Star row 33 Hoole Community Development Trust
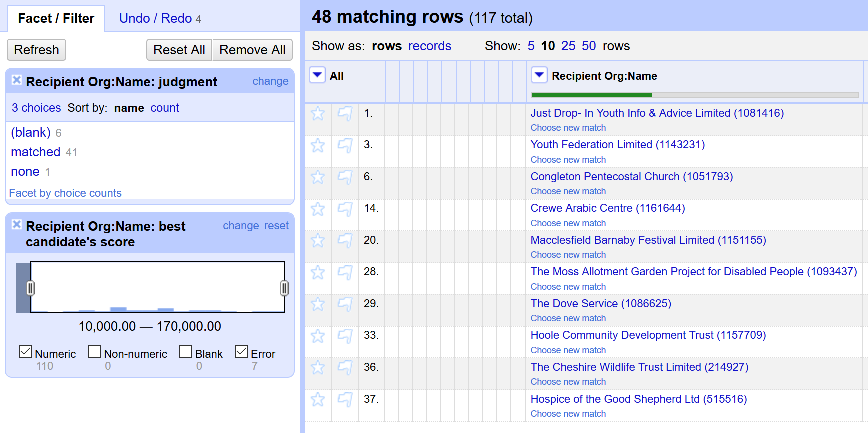This screenshot has height=433, width=868. (x=318, y=336)
